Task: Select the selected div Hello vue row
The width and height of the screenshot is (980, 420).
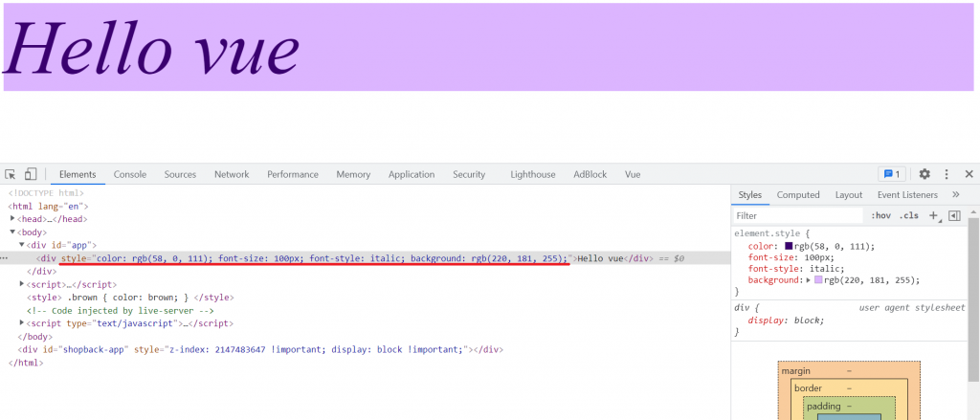Action: pyautogui.click(x=365, y=258)
